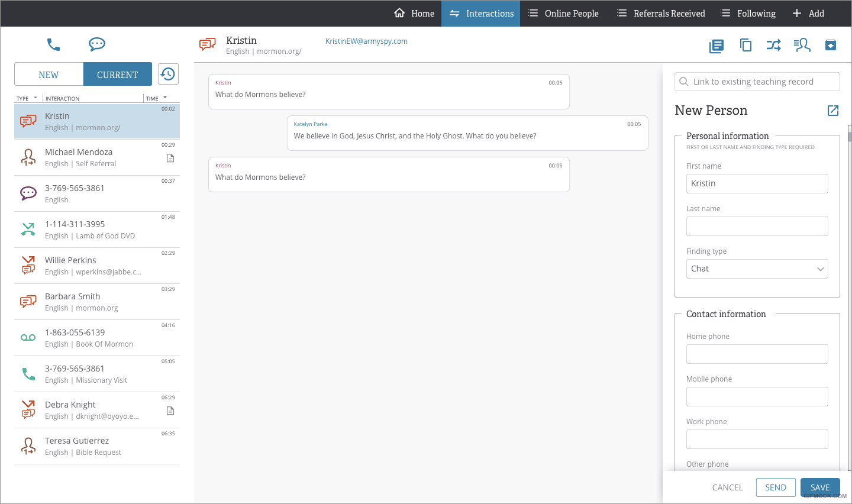Screen dimensions: 852x504
Task: Click Link to existing teaching record search
Action: (x=757, y=82)
